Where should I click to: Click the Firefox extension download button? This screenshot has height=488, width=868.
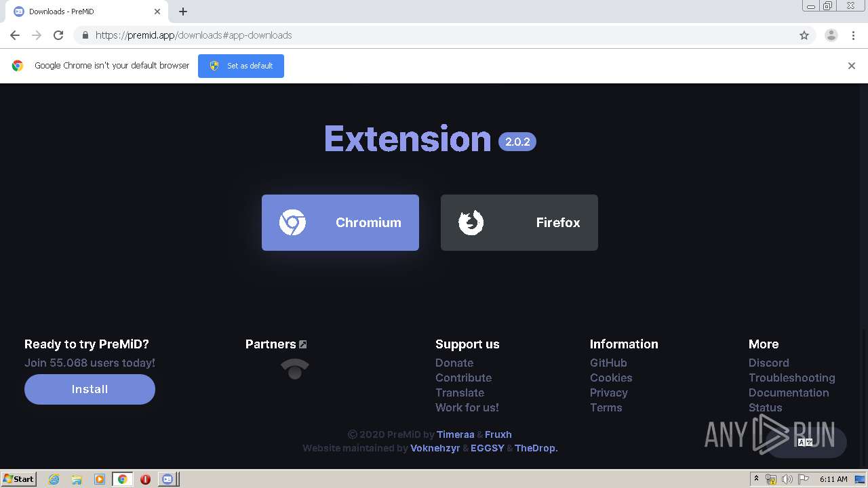pyautogui.click(x=519, y=222)
